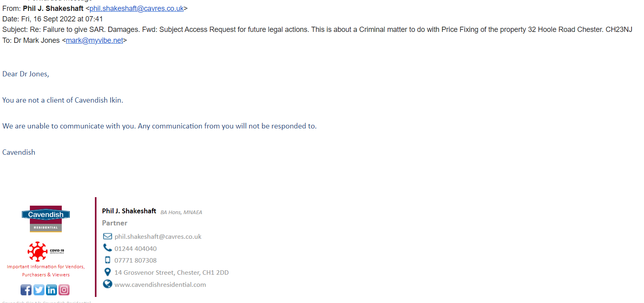This screenshot has height=303, width=644.
Task: Click the Purchasers & Viewers red text
Action: point(46,275)
